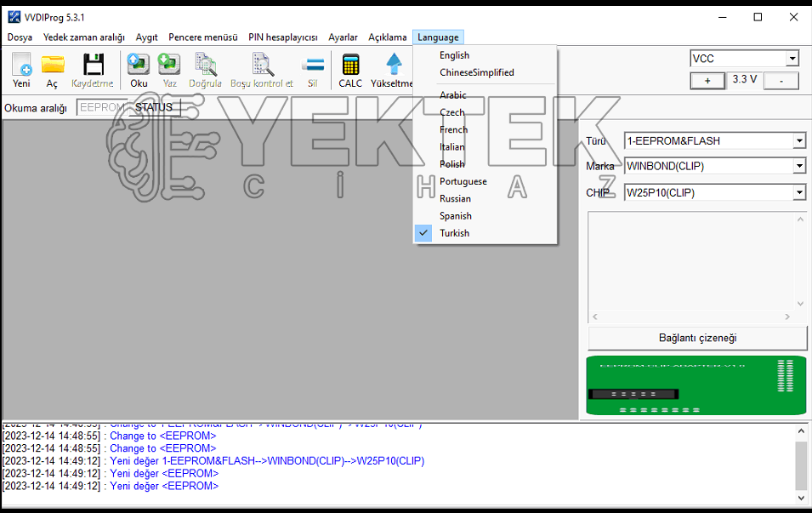The width and height of the screenshot is (812, 513).
Task: Open the Marka WINBOND(CLIP) dropdown
Action: 799,167
